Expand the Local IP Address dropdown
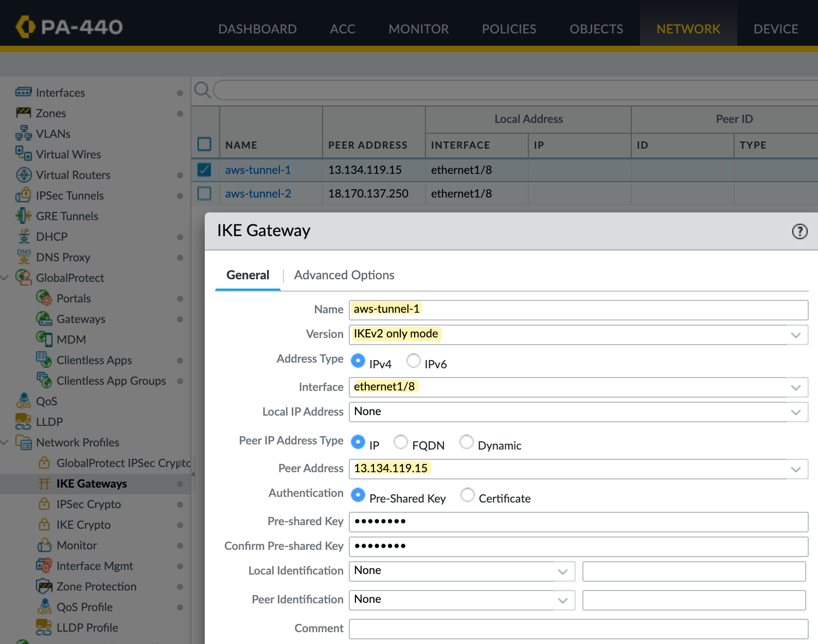This screenshot has height=644, width=818. point(796,412)
